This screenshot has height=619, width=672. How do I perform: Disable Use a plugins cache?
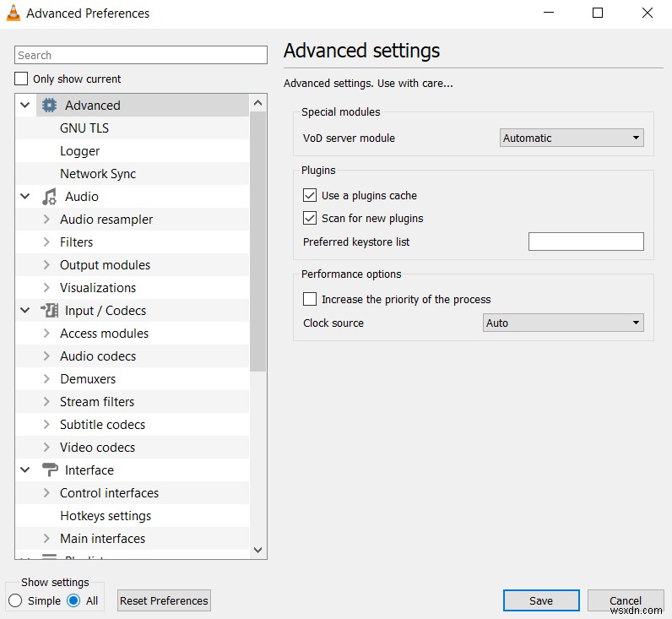[310, 195]
